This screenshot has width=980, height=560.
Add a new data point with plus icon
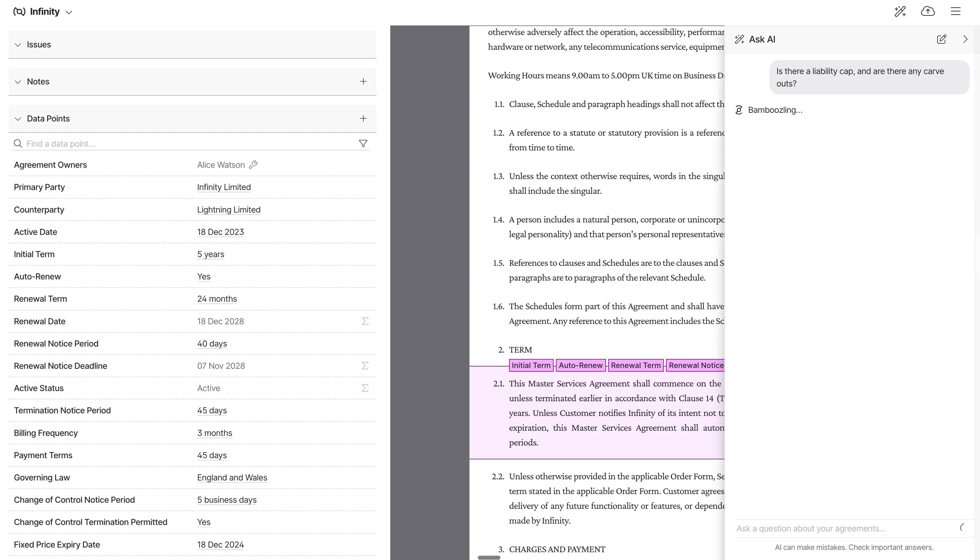pyautogui.click(x=363, y=119)
